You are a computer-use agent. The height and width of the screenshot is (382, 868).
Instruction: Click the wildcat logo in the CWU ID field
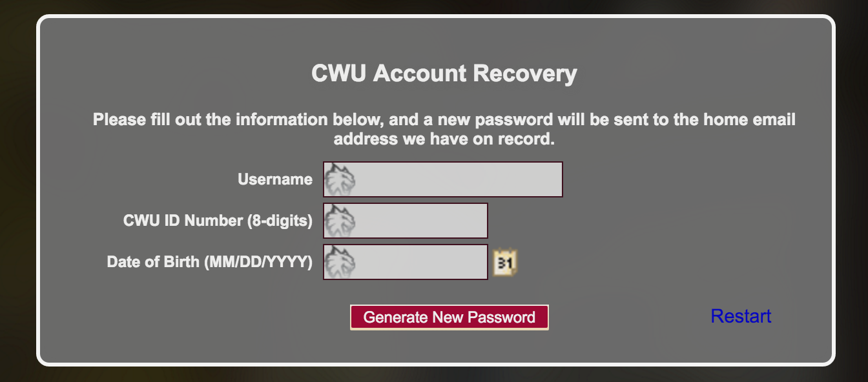click(340, 221)
